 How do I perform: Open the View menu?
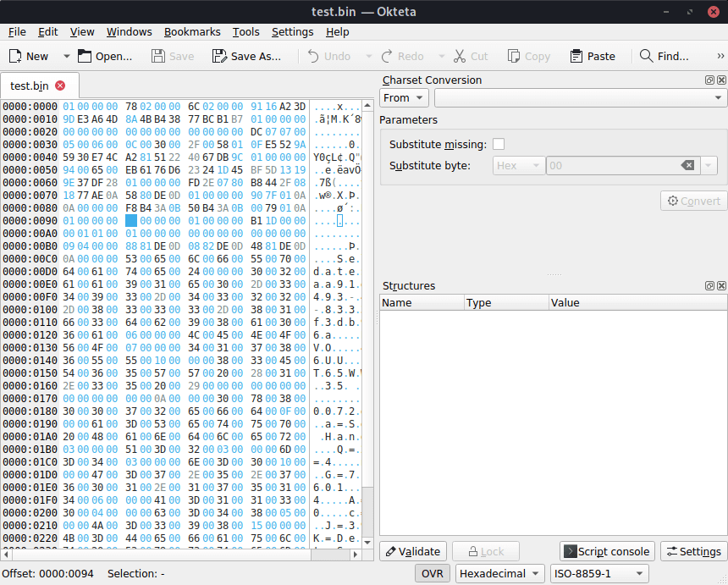click(82, 31)
